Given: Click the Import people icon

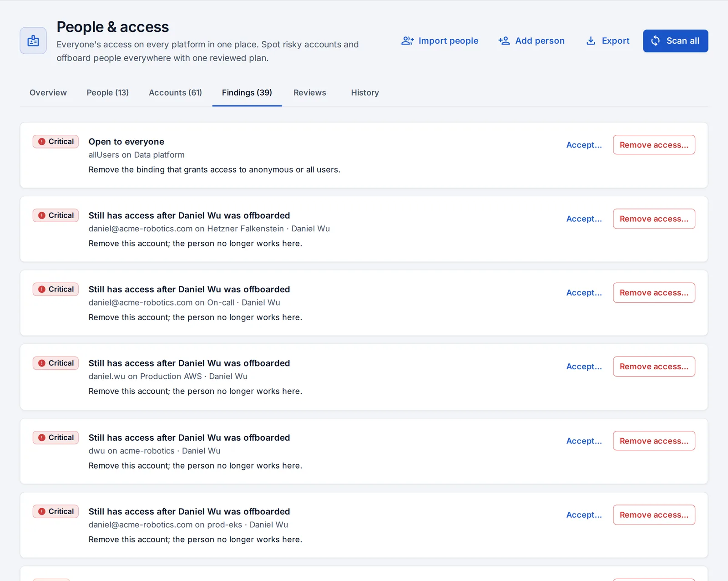Looking at the screenshot, I should click(407, 41).
